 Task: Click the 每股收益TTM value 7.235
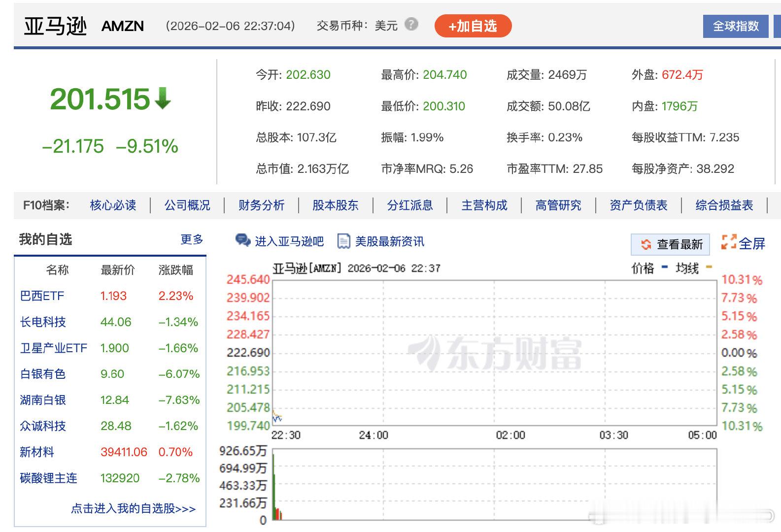724,137
